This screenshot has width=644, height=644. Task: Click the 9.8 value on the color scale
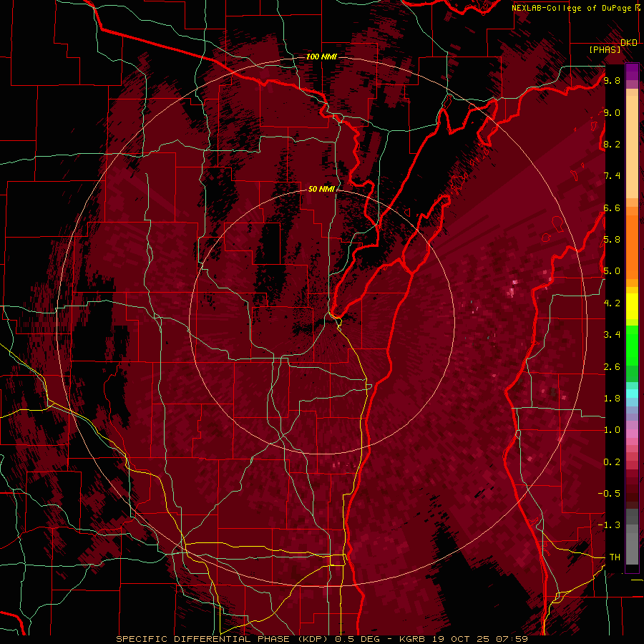(x=612, y=80)
